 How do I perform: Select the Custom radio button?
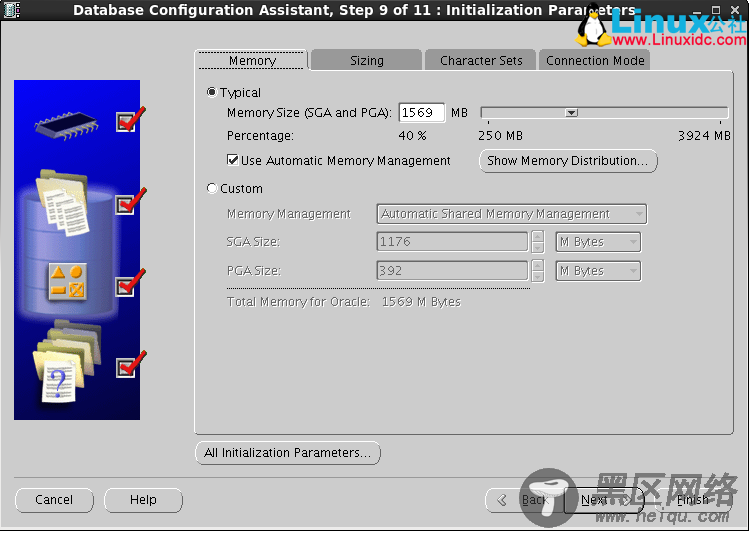(x=212, y=188)
